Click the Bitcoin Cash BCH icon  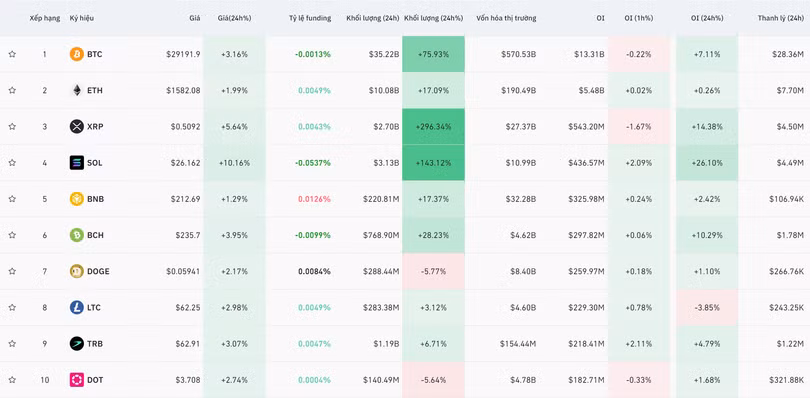tap(76, 235)
